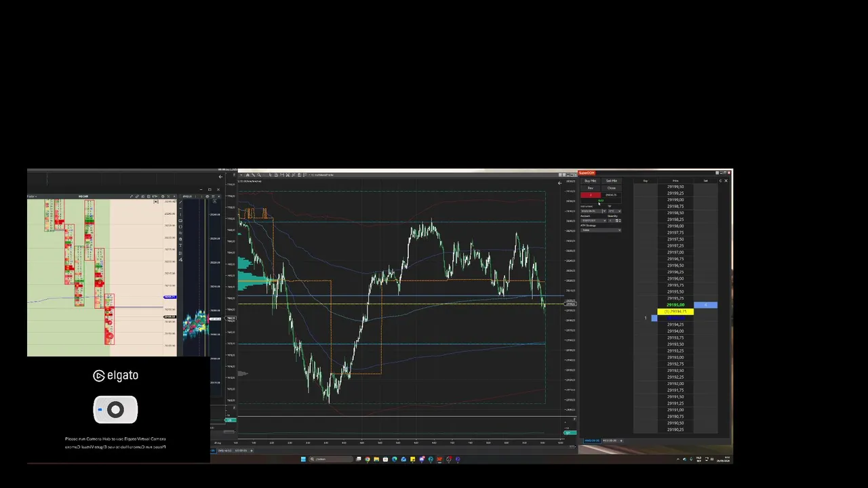The image size is (868, 488).
Task: Open Chrome from the taskbar
Action: [368, 459]
